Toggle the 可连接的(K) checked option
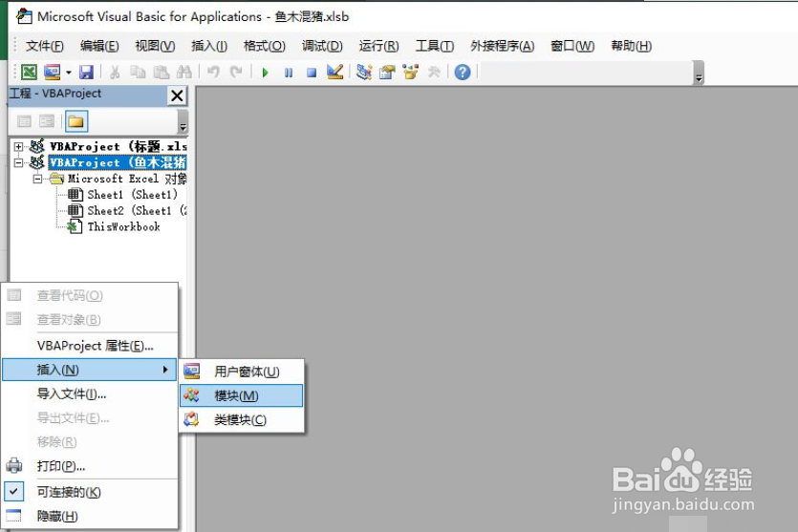Viewport: 798px width, 532px height. 90,492
